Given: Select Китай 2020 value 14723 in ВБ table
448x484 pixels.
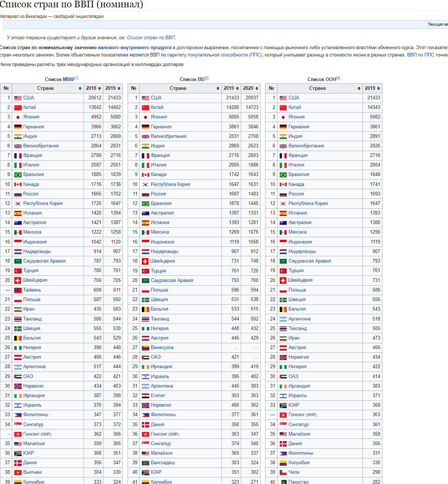Looking at the screenshot, I should coord(252,107).
